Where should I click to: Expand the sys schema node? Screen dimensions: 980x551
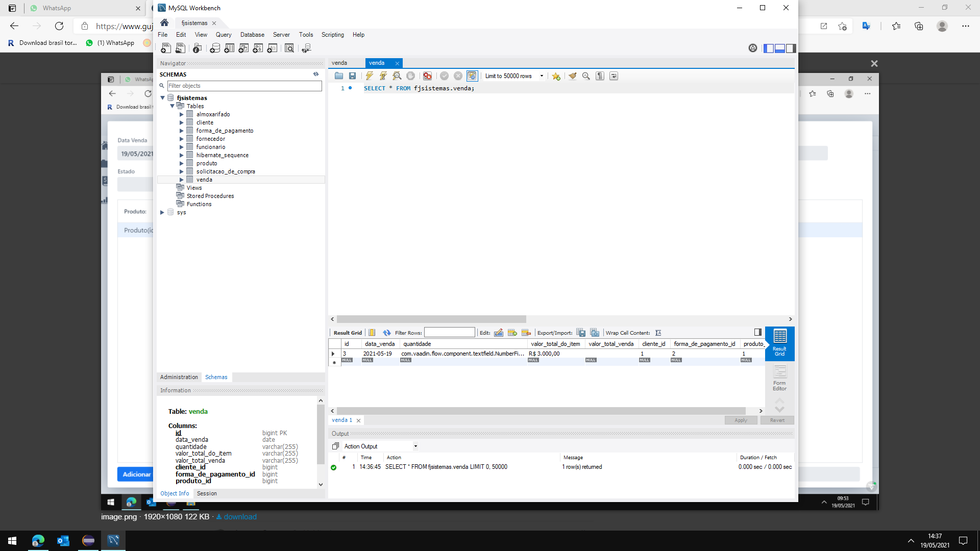162,212
